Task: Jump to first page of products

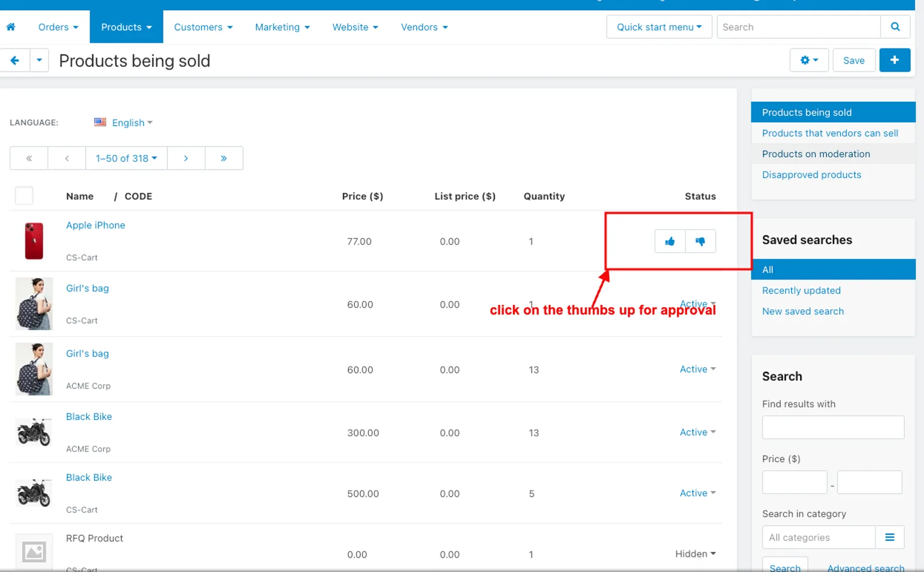Action: click(x=29, y=158)
